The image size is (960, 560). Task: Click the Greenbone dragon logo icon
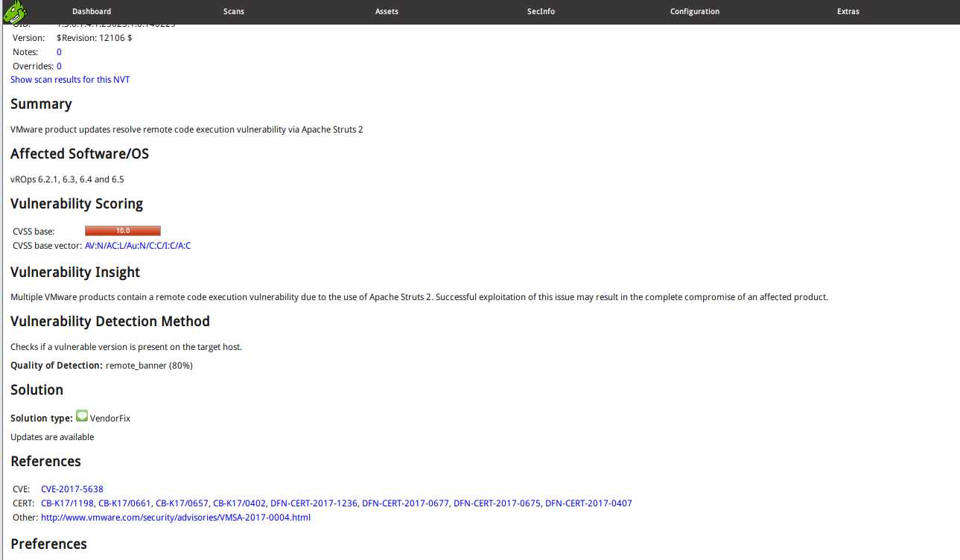tap(15, 11)
